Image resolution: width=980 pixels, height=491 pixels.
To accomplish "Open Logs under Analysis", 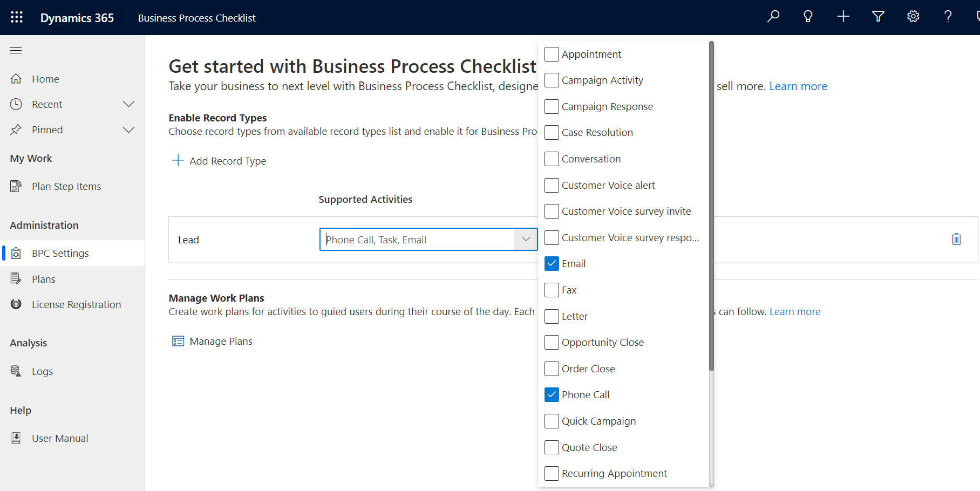I will pos(72,371).
